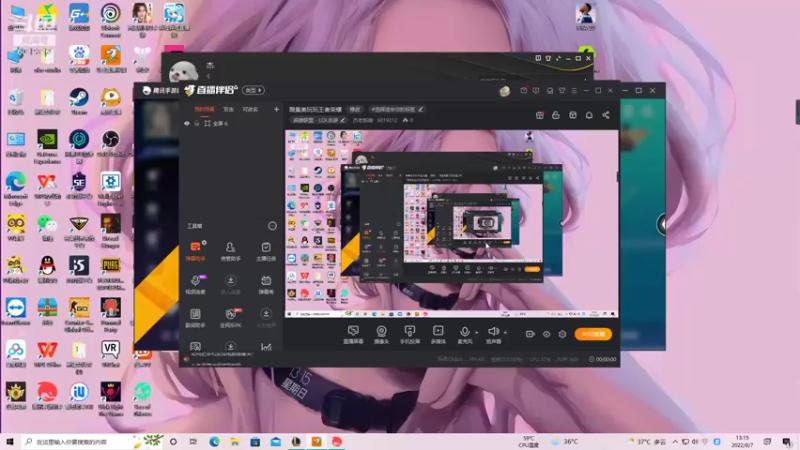Edit the hashtag topic label
Image resolution: width=800 pixels, height=450 pixels.
[397, 109]
